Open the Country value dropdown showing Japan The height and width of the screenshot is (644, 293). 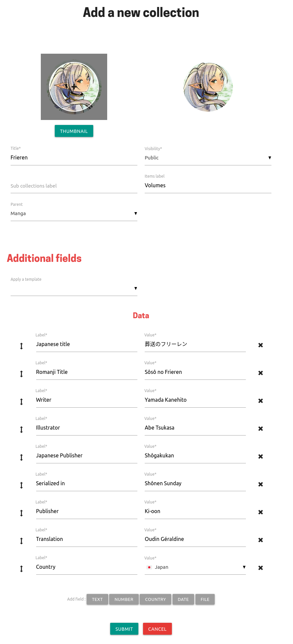195,567
